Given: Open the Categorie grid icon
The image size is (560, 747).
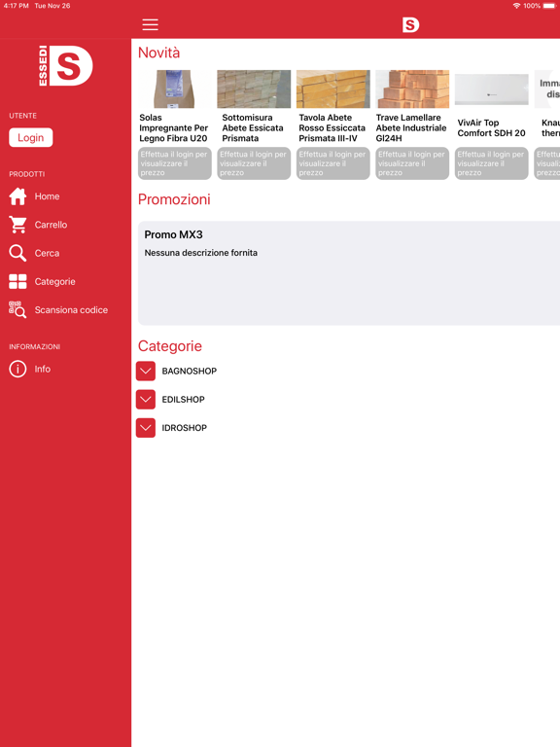Looking at the screenshot, I should click(x=17, y=281).
